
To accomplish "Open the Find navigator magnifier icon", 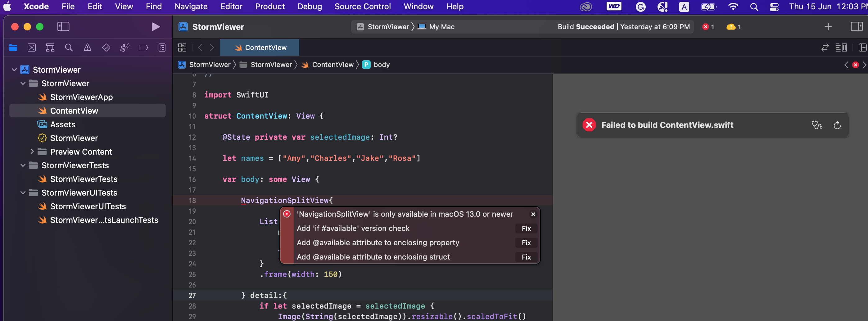I will click(x=69, y=47).
